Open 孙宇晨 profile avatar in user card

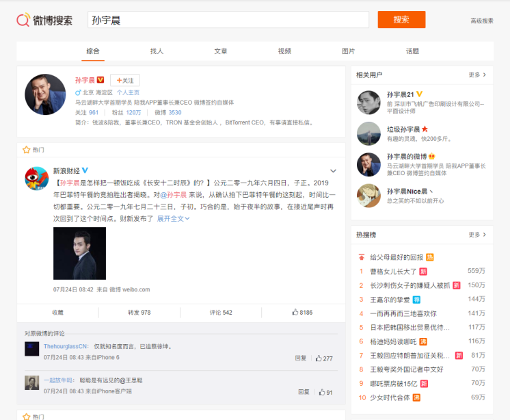pos(45,94)
